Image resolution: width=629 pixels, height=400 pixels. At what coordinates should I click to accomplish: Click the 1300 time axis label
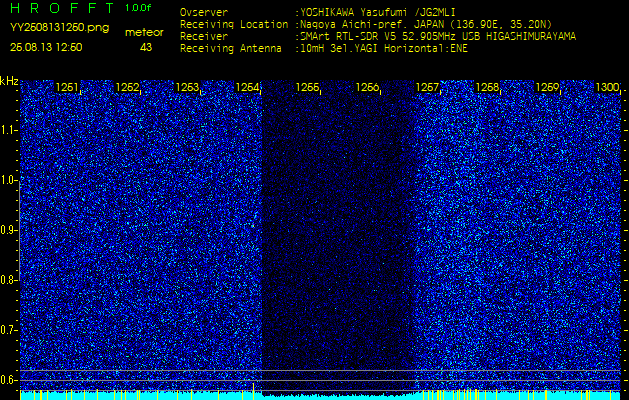coord(608,87)
